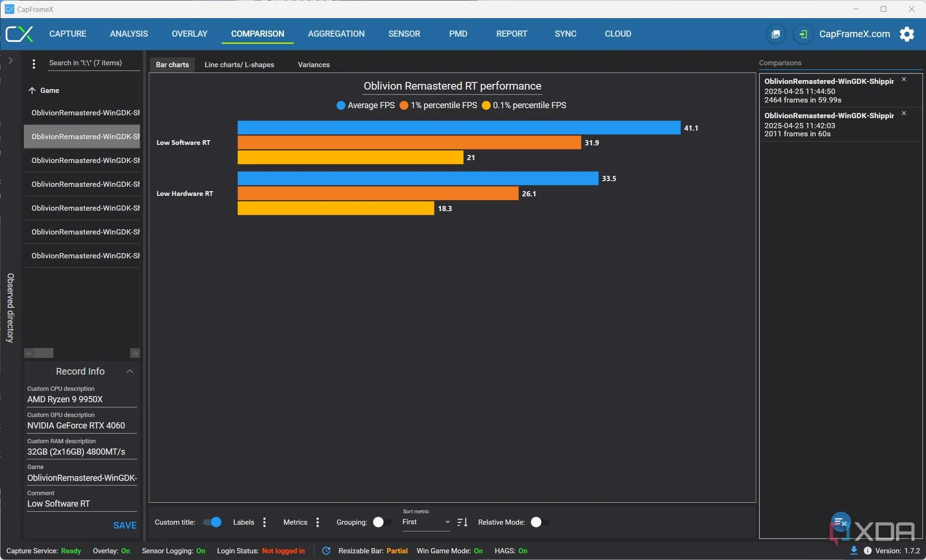Click the SAVE button

coord(124,525)
